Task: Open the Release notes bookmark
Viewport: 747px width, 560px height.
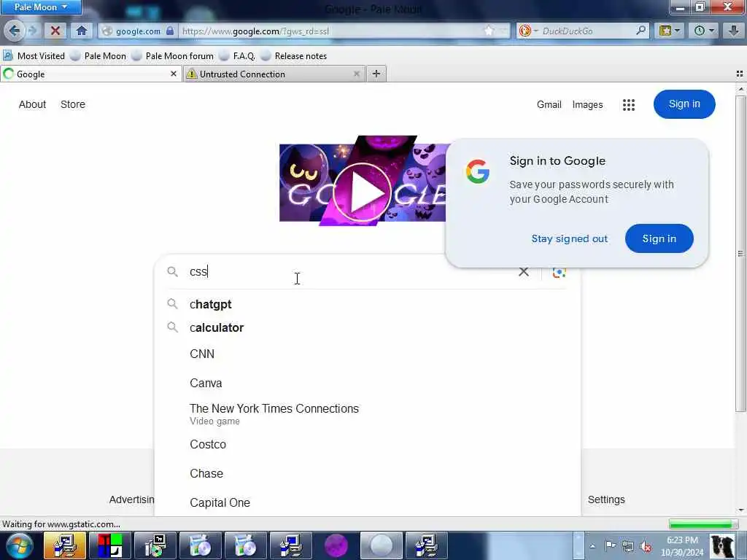Action: [x=294, y=55]
